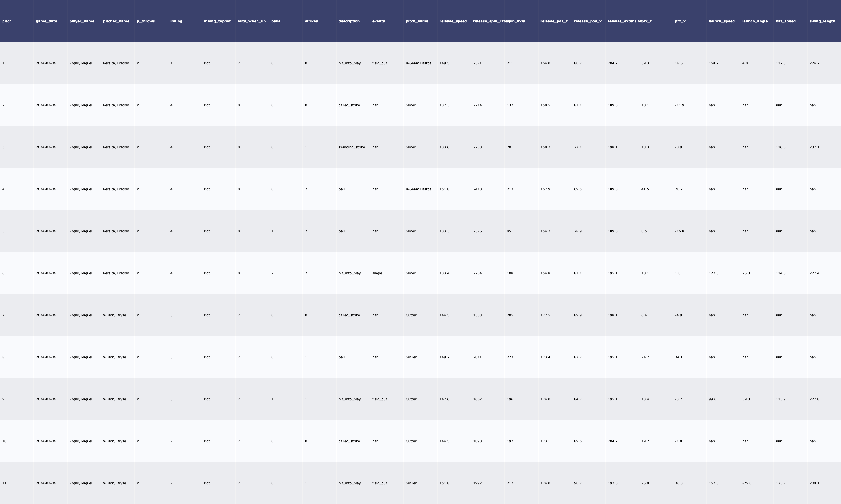Viewport: 841px width, 504px height.
Task: Select swing length value 237.1
Action: pyautogui.click(x=814, y=147)
